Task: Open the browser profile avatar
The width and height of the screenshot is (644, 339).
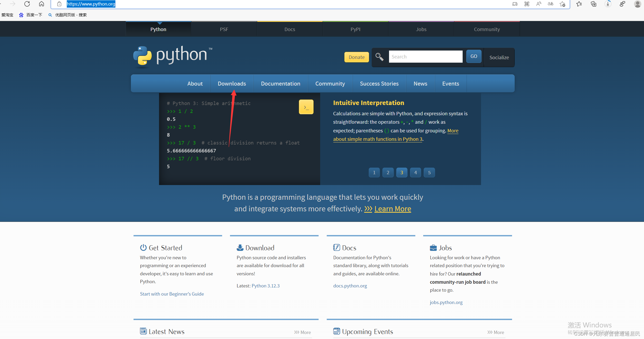Action: point(637,4)
